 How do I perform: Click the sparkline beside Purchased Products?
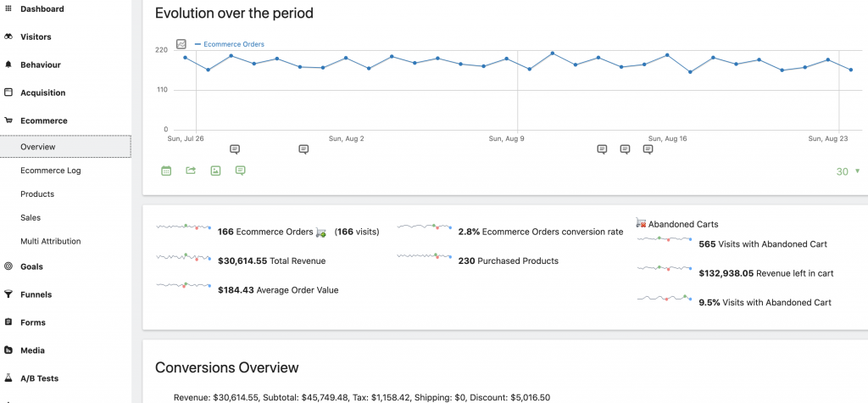[x=425, y=256]
